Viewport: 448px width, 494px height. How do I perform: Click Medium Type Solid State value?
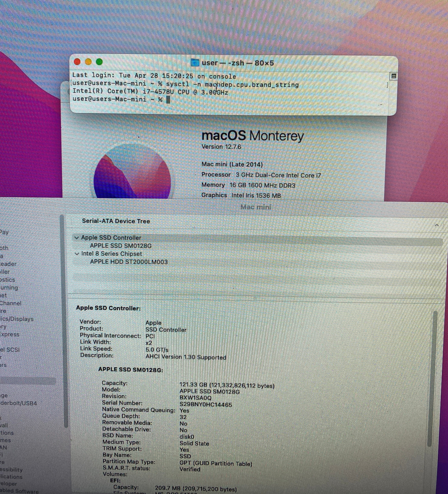[194, 443]
